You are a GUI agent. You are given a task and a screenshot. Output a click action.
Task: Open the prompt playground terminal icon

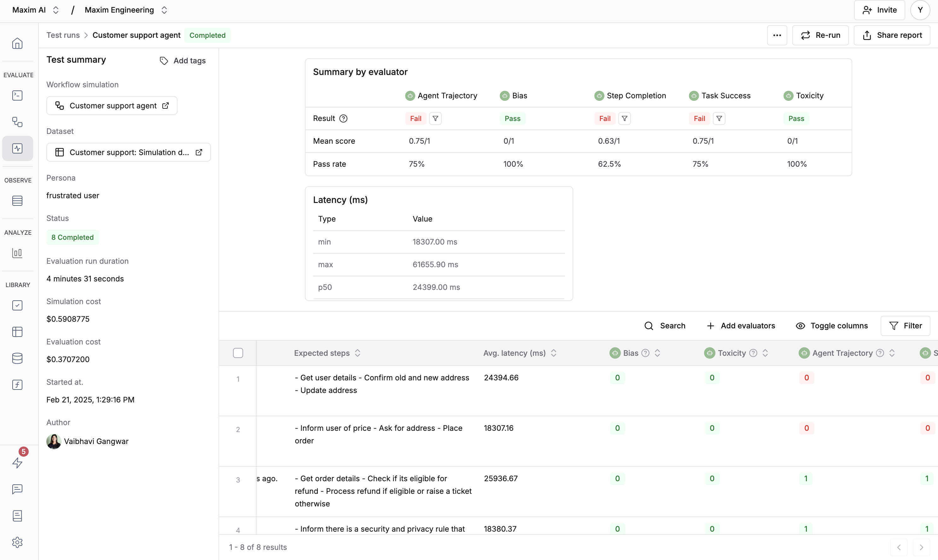(x=17, y=95)
